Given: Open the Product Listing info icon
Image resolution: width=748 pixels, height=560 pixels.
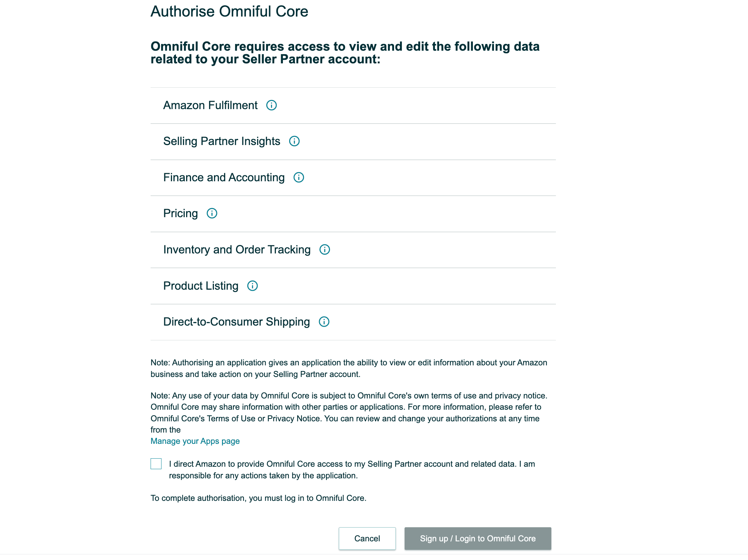Looking at the screenshot, I should click(252, 286).
